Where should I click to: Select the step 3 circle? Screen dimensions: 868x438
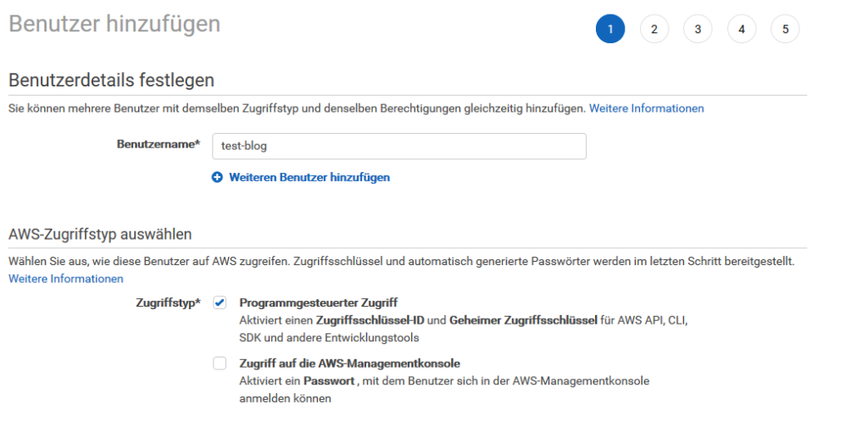pyautogui.click(x=698, y=29)
